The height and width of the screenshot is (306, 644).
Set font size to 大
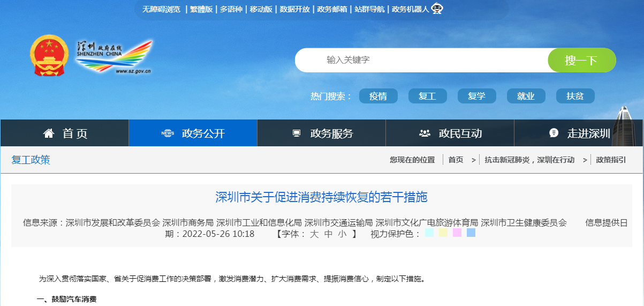click(314, 234)
